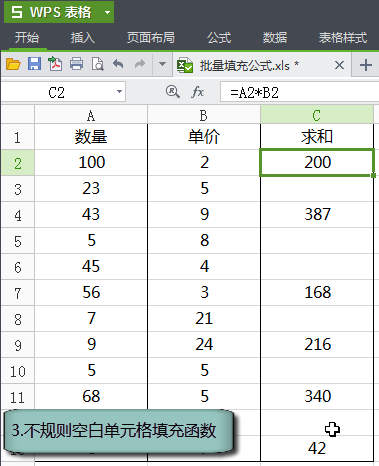This screenshot has height=466, width=379.
Task: Click the 数量 header cell
Action: [x=91, y=137]
